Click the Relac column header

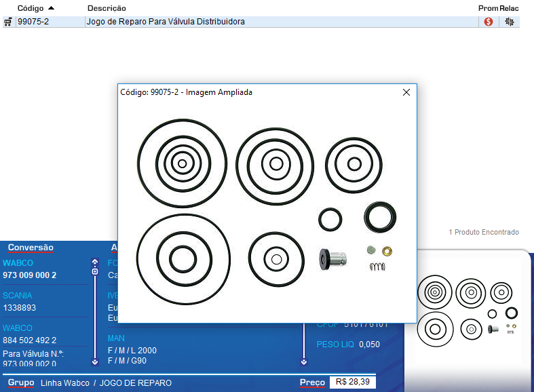coord(510,8)
